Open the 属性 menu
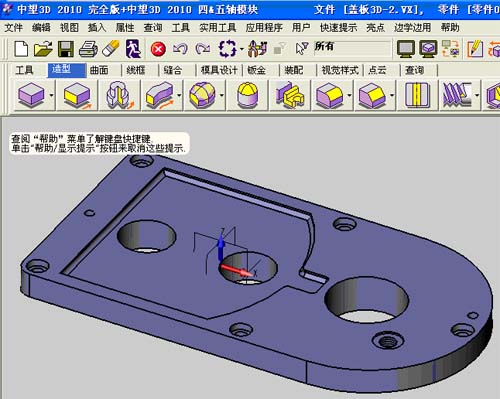500x399 pixels. coord(125,27)
